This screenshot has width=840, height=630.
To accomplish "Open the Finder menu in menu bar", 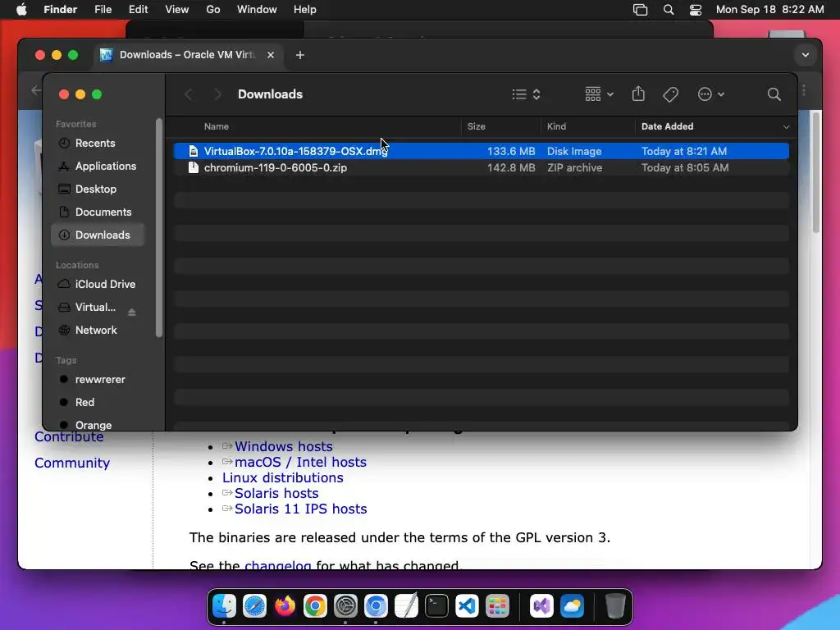I will [x=60, y=10].
